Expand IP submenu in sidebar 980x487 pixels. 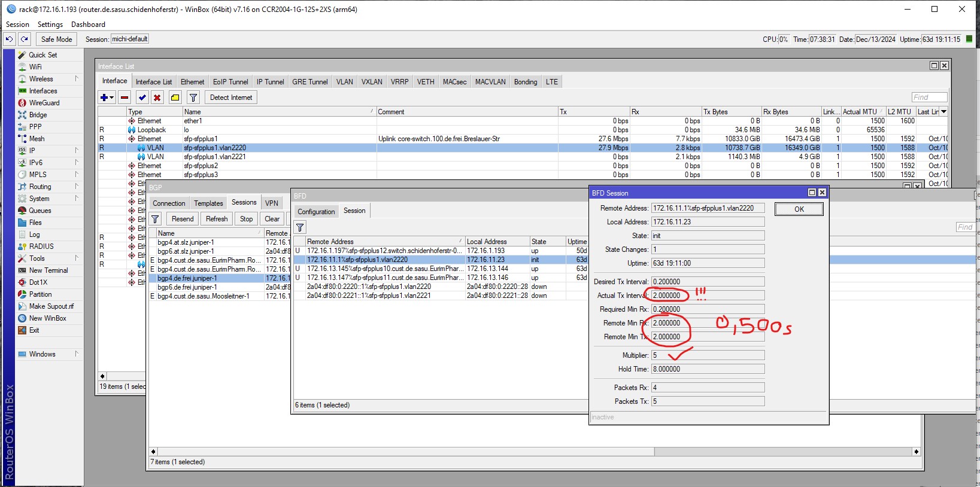tap(77, 150)
